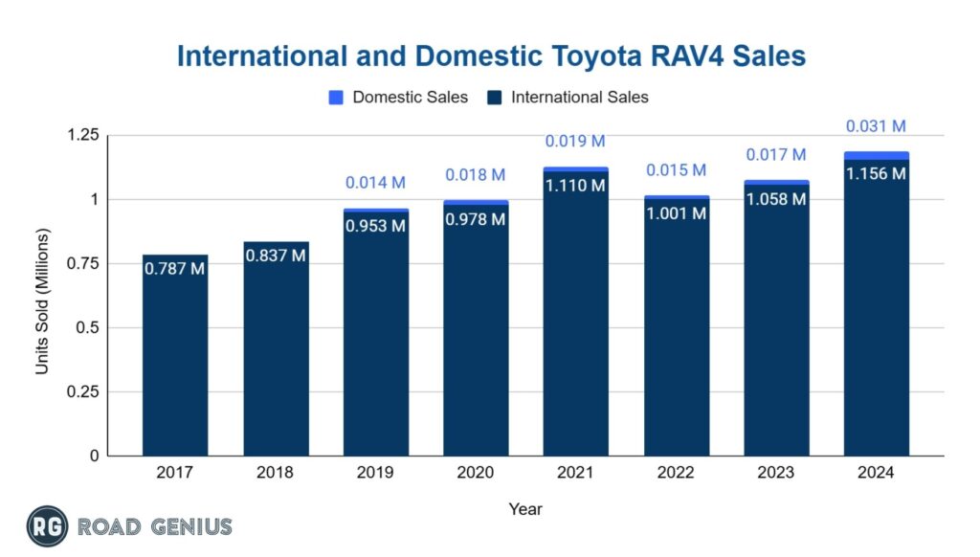Select the Domestic Sales legend label
The image size is (980, 557).
410,97
